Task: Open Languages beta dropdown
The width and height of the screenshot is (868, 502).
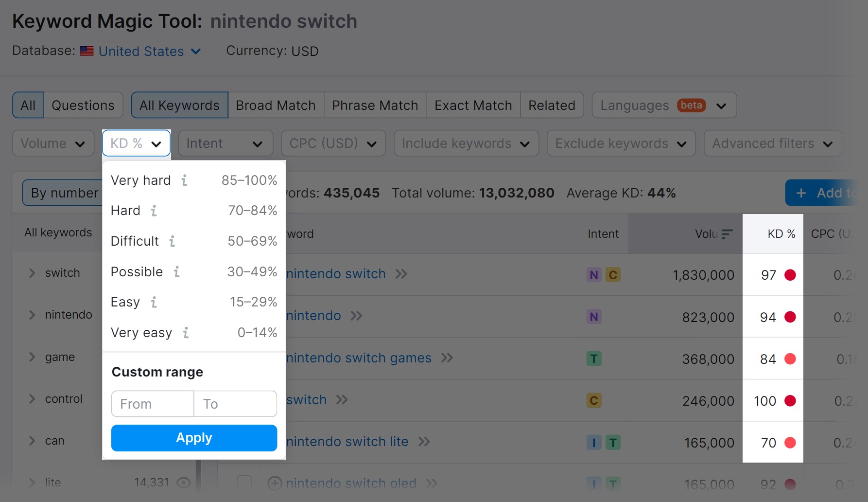Action: [x=664, y=105]
